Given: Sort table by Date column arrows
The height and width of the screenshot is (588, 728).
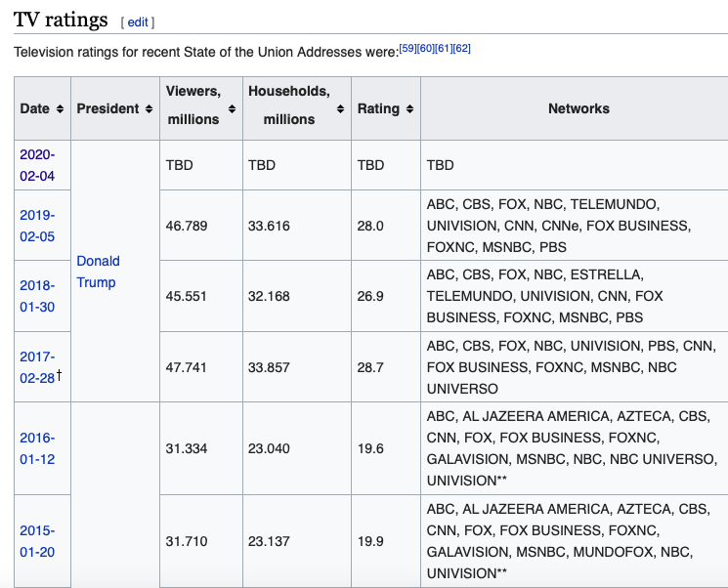Looking at the screenshot, I should tap(60, 108).
